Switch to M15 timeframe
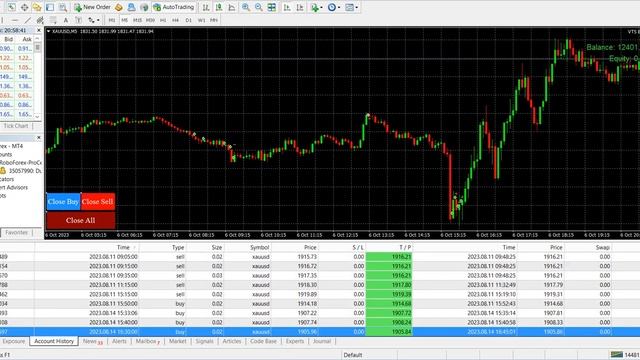Image resolution: width=640 pixels, height=360 pixels. (137, 20)
